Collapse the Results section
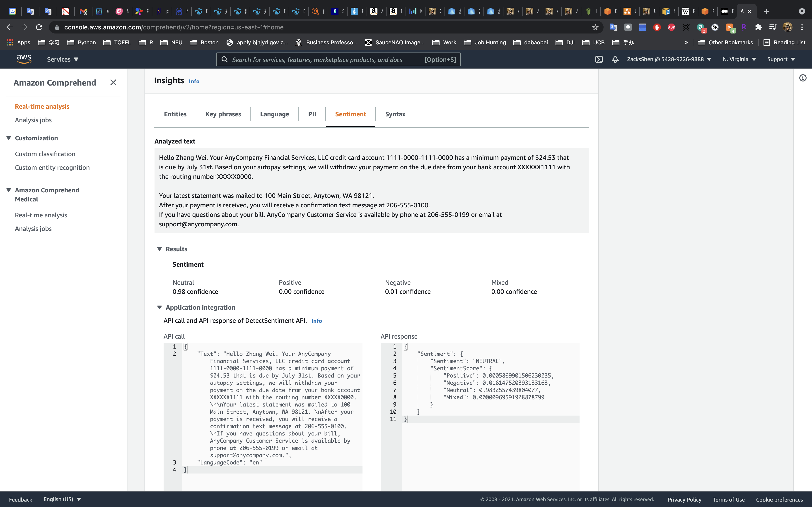The image size is (812, 507). [160, 249]
